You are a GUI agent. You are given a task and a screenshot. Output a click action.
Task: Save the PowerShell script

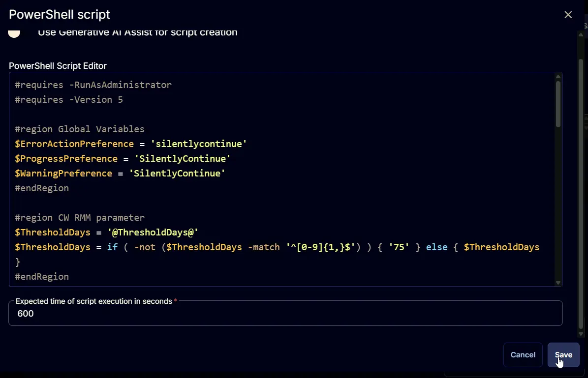coord(563,355)
